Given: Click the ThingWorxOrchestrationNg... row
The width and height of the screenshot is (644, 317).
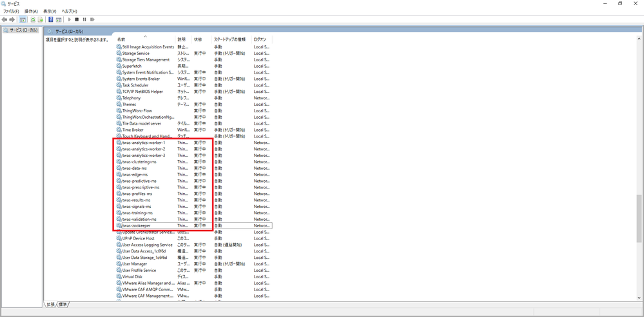Looking at the screenshot, I should [194, 117].
